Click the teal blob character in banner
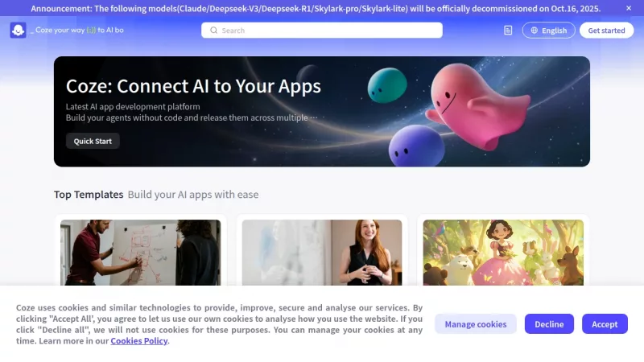The height and width of the screenshot is (362, 644). (387, 85)
